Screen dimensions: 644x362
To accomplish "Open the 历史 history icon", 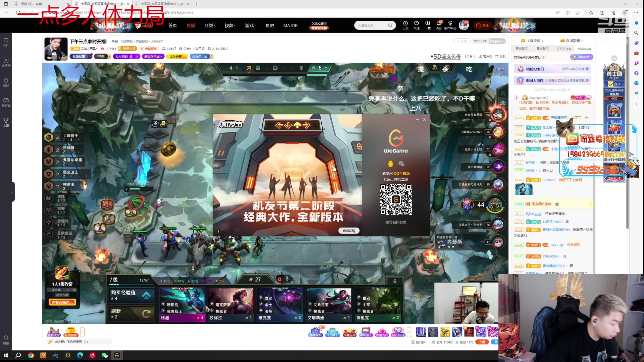I will pos(405,25).
